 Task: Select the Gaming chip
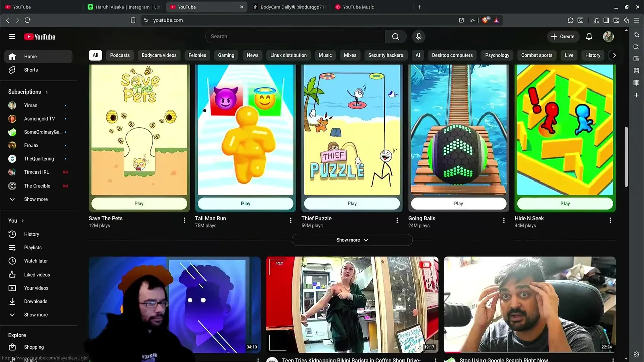tap(226, 55)
